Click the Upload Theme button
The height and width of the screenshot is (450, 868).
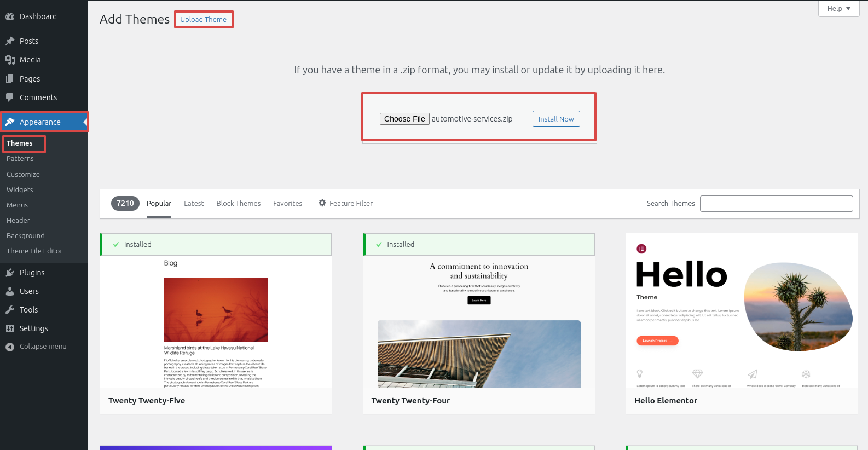coord(204,20)
